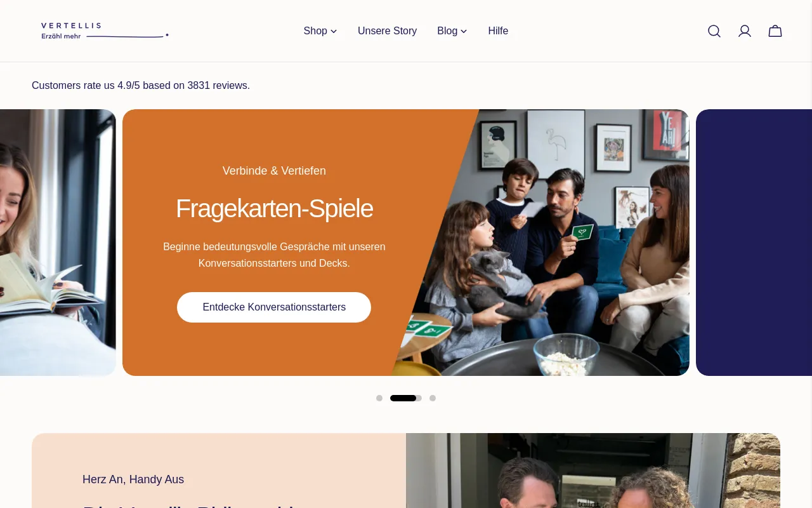812x508 pixels.
Task: Open the shopping cart icon
Action: coord(775,31)
